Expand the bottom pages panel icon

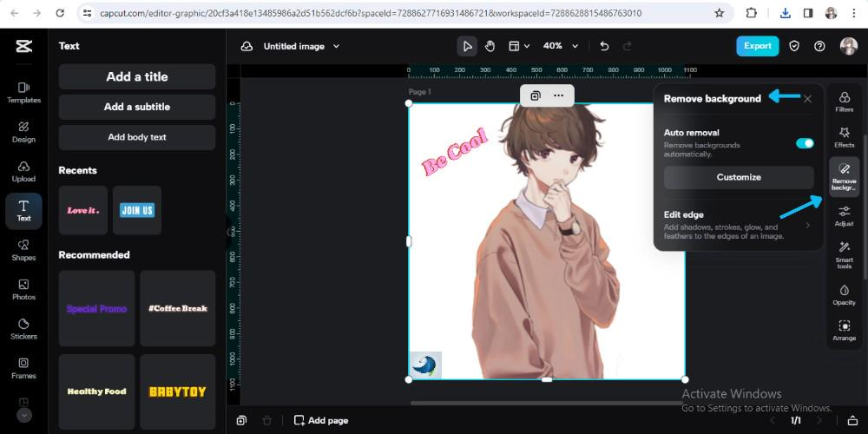click(853, 421)
